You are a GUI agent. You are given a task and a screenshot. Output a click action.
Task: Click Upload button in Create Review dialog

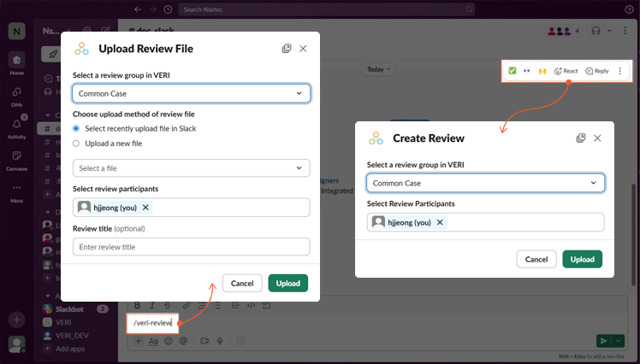pyautogui.click(x=582, y=259)
